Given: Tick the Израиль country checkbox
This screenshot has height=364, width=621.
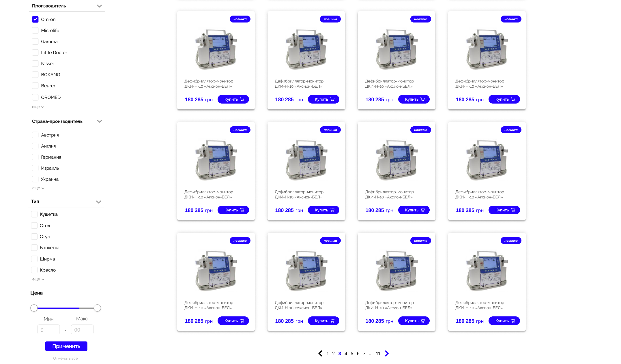Looking at the screenshot, I should coord(35,168).
